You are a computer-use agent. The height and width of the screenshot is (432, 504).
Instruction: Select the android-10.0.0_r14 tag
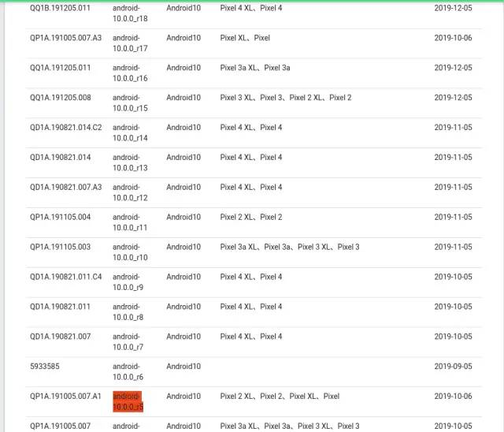pos(130,133)
